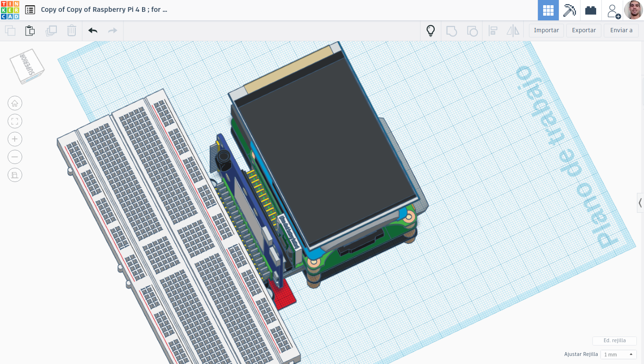The width and height of the screenshot is (644, 364).
Task: Click the Enviar a button
Action: tap(621, 30)
